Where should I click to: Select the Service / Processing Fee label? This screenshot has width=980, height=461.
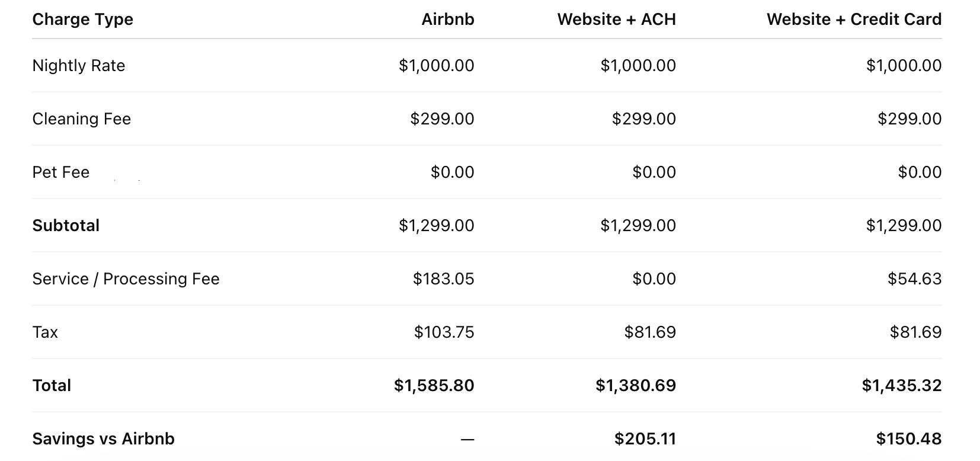(x=126, y=278)
